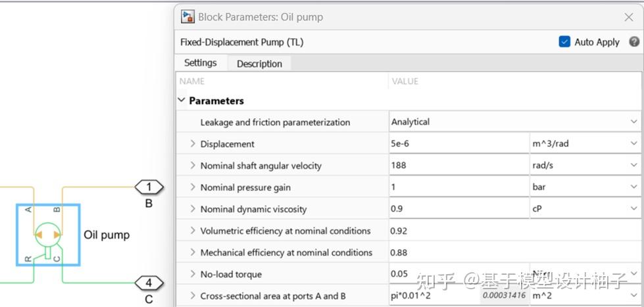Viewport: 644px width, 307px height.
Task: Toggle the Auto Apply checkbox
Action: click(564, 41)
